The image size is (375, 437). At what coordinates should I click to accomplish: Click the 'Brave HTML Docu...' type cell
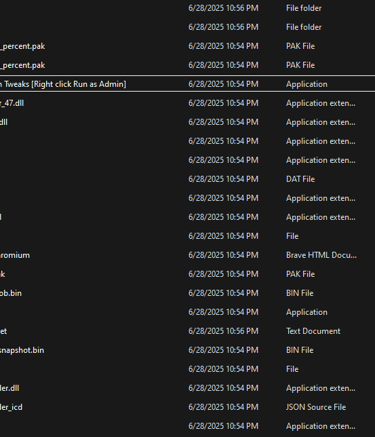321,255
